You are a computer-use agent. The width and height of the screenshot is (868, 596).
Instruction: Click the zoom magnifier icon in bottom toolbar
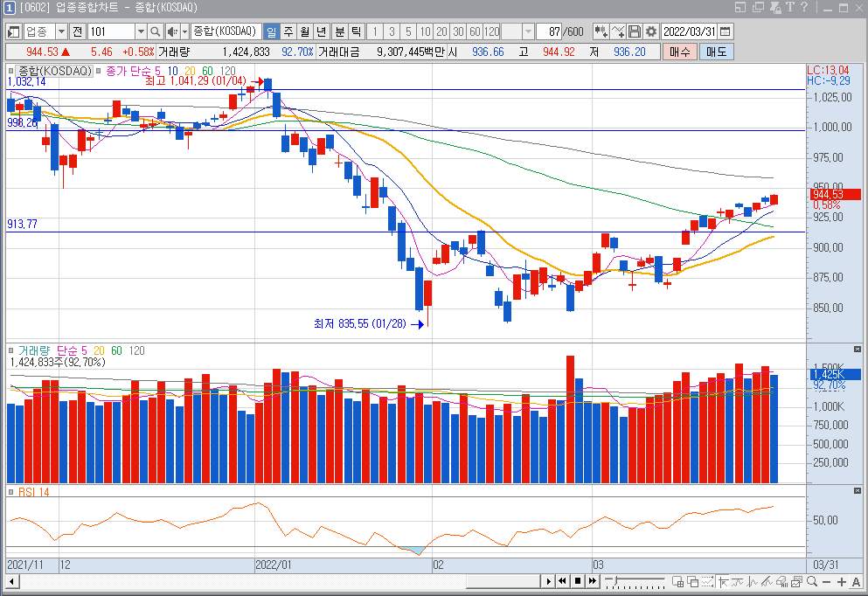[812, 581]
